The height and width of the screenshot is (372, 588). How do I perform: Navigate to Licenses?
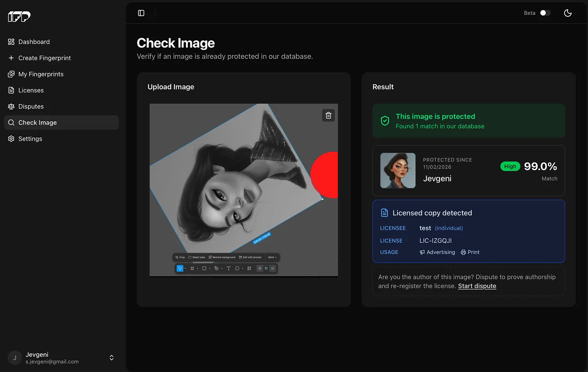(61, 90)
